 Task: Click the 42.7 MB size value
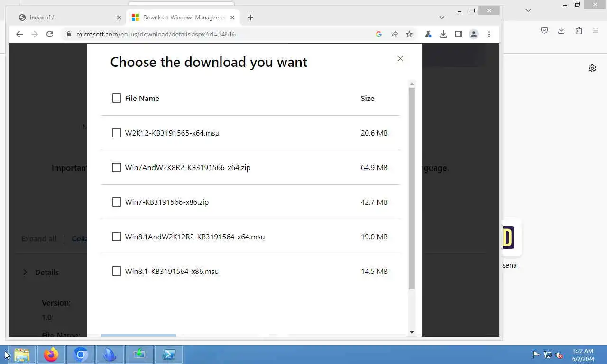click(374, 202)
